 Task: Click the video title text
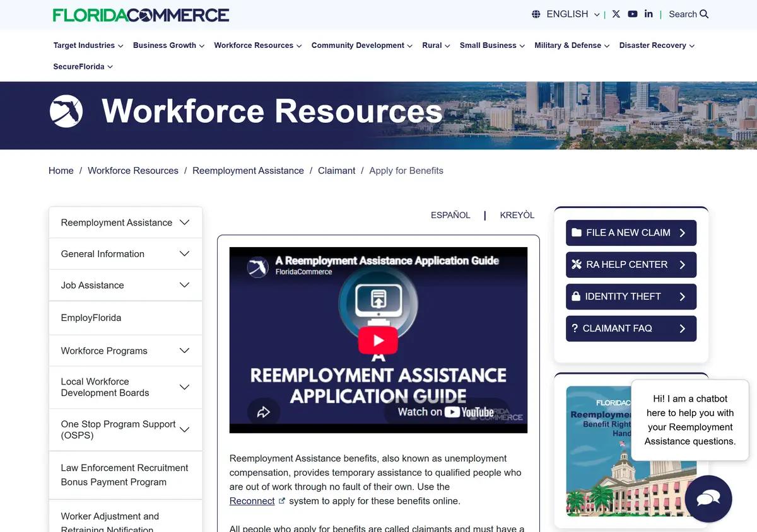[x=387, y=260]
